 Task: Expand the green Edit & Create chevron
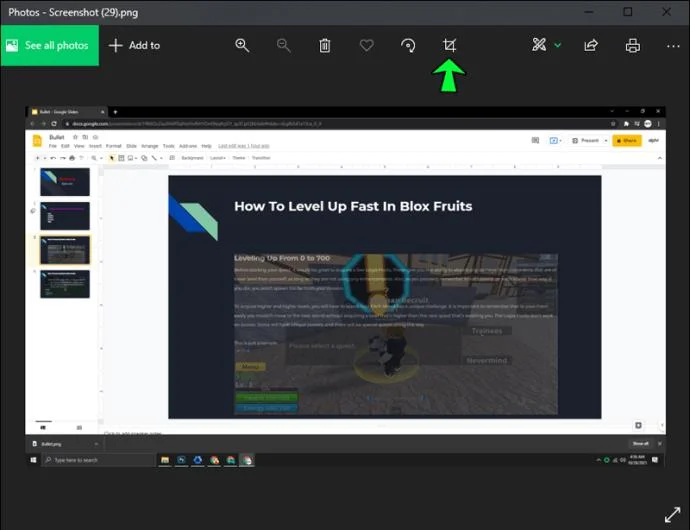pyautogui.click(x=558, y=45)
